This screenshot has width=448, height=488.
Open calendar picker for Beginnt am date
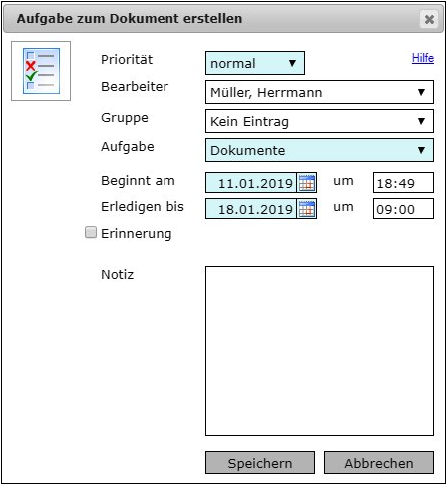(x=307, y=183)
